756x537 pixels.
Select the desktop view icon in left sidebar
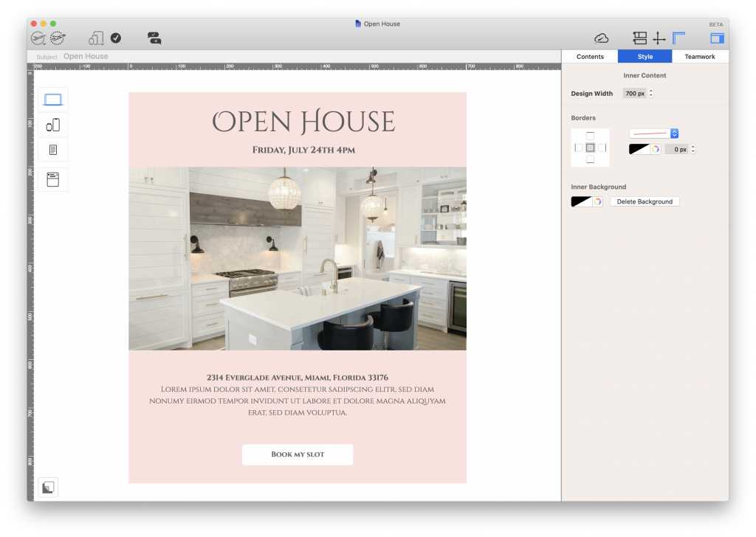[53, 100]
